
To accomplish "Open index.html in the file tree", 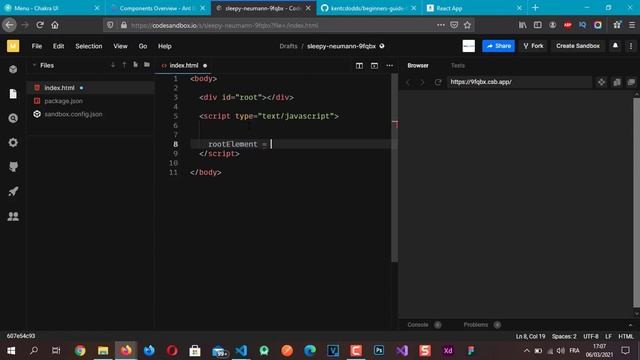I will click(91, 87).
